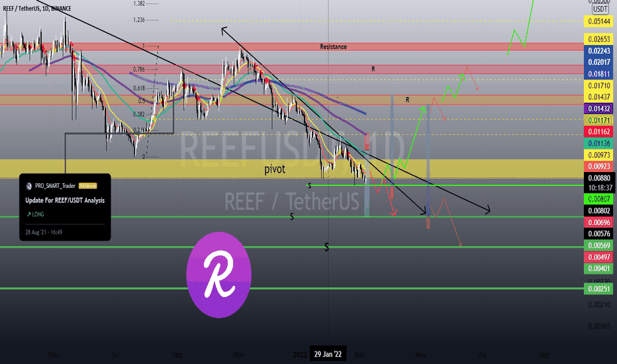Select the 0.01437 yellow price label

pyautogui.click(x=599, y=97)
